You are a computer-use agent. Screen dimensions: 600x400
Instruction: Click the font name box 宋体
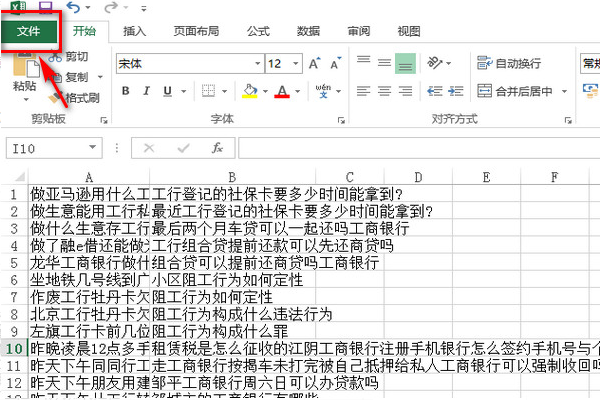(x=186, y=64)
